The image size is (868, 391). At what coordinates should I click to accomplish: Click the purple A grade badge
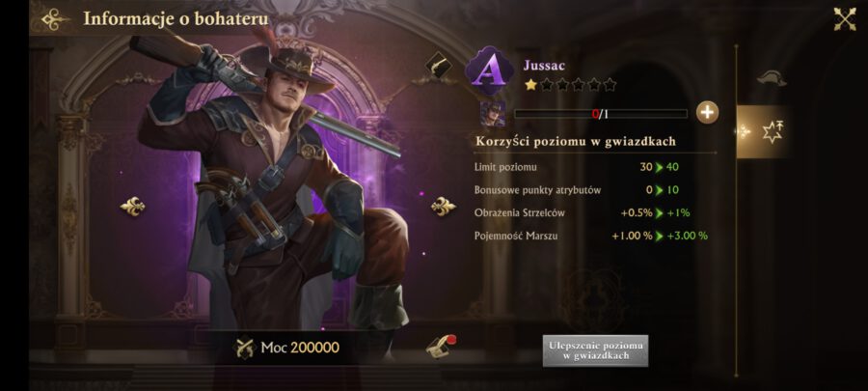tap(489, 70)
